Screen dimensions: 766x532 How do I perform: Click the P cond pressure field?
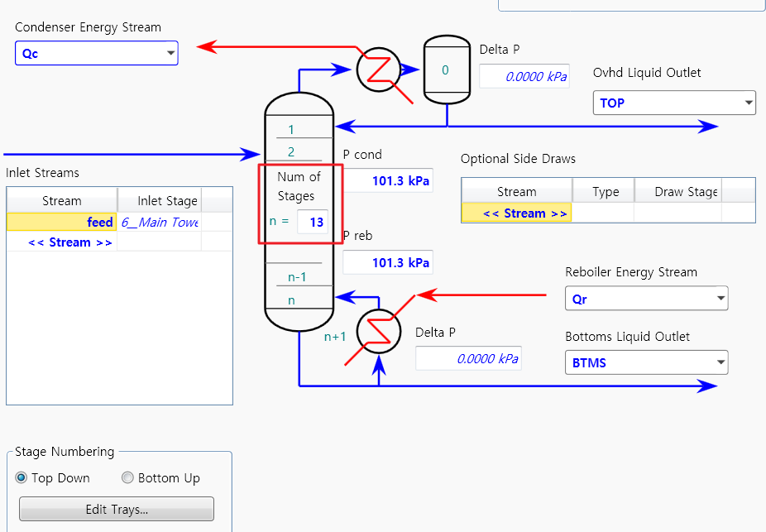click(388, 180)
